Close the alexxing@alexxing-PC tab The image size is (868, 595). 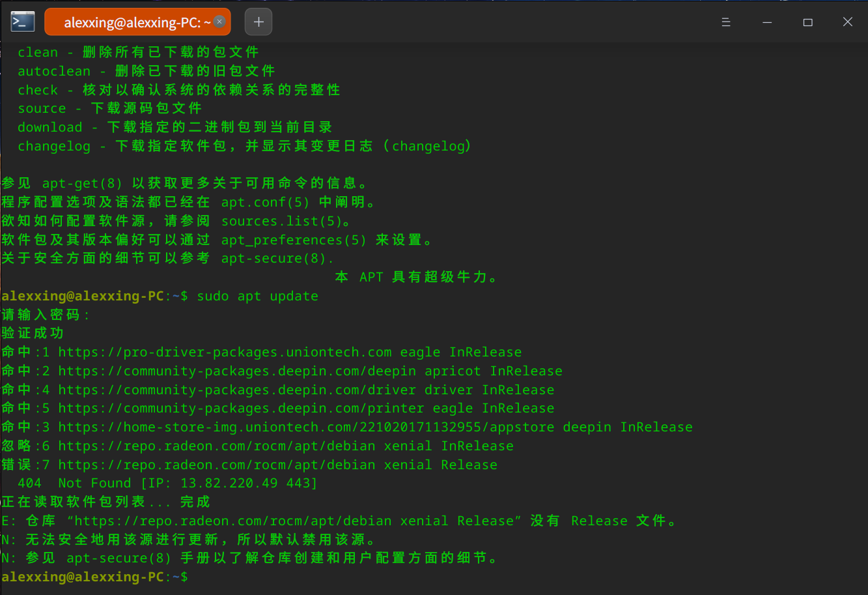click(219, 21)
